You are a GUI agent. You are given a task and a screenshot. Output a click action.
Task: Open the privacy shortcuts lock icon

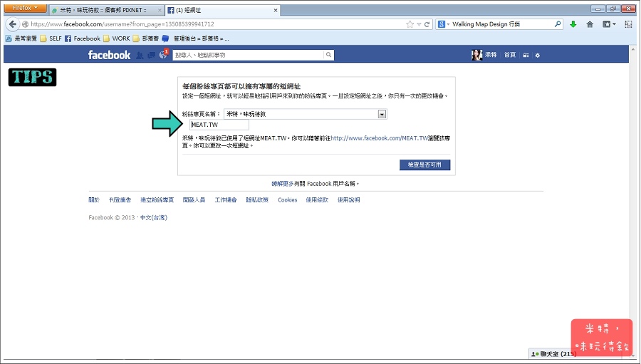click(x=526, y=56)
